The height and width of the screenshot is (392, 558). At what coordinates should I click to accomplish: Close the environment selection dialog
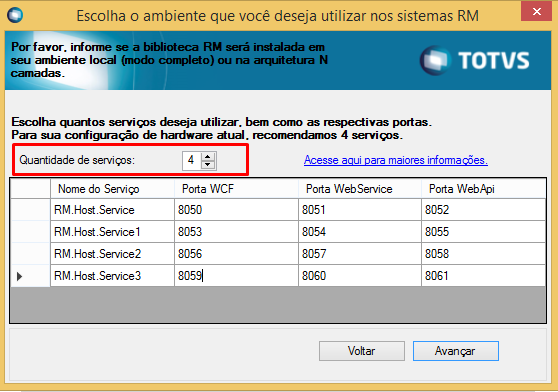536,12
